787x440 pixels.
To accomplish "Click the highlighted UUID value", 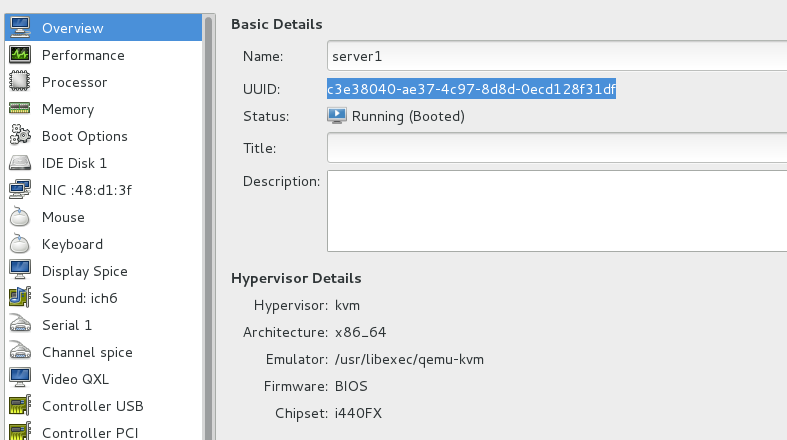I will click(x=471, y=89).
